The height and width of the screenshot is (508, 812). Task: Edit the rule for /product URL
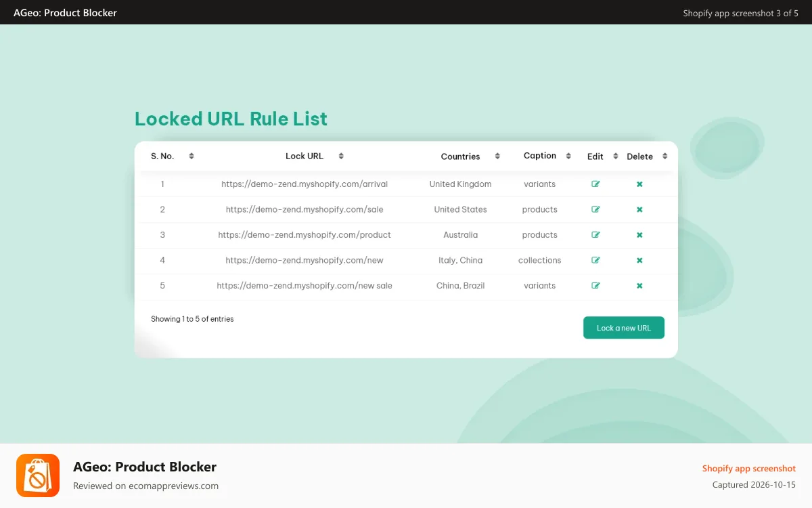point(595,235)
